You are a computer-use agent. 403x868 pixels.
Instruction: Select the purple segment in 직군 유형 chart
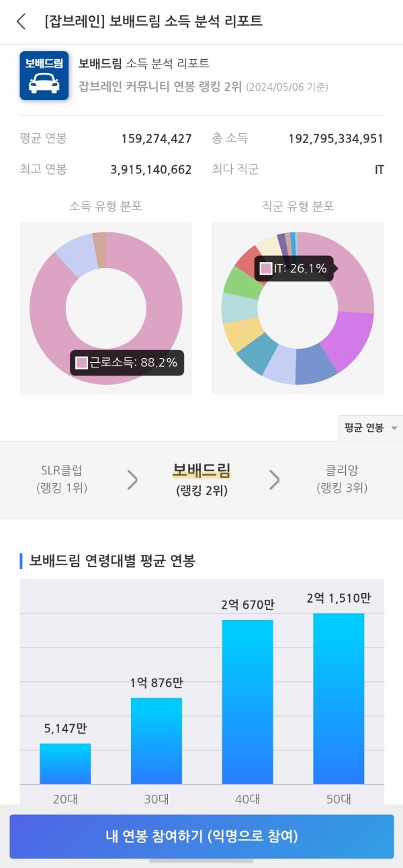(349, 339)
